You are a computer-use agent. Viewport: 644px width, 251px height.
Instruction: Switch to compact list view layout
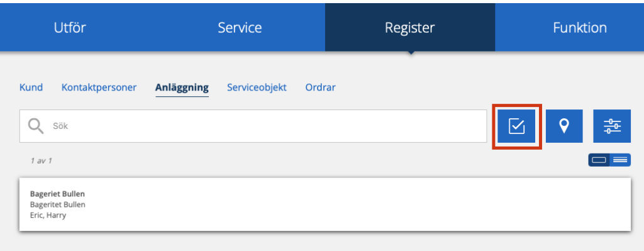[620, 160]
